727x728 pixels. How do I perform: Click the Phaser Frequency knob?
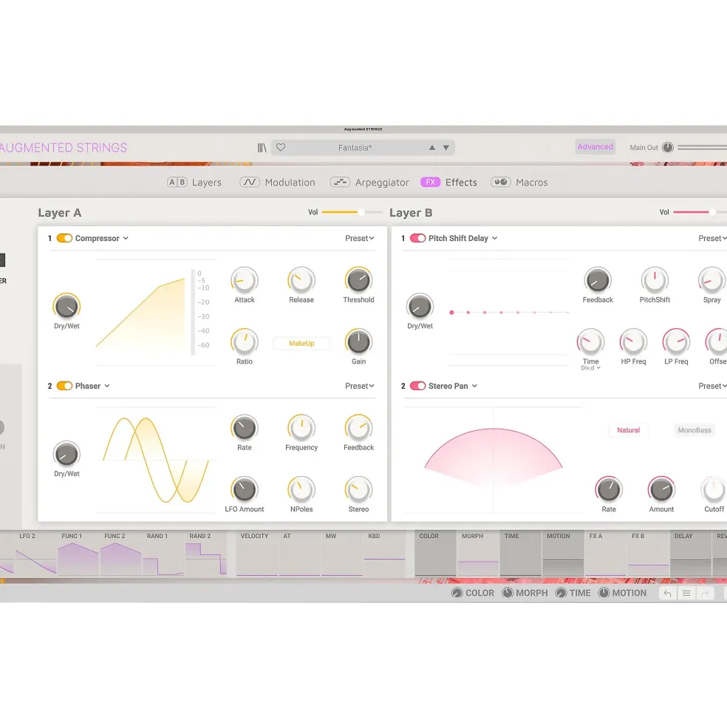click(x=301, y=428)
